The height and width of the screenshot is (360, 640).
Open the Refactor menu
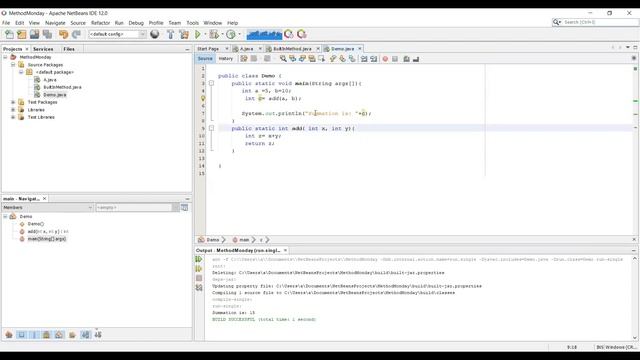(x=100, y=23)
